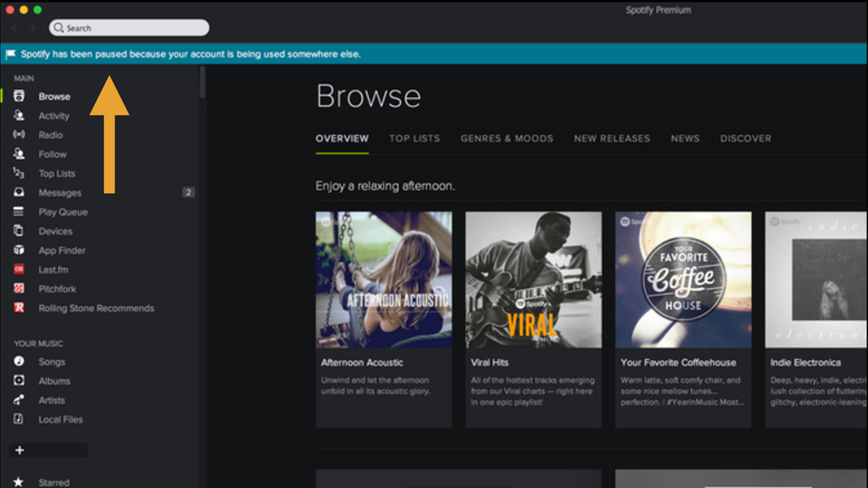The height and width of the screenshot is (488, 868).
Task: Open the Last.fm app label
Action: 53,269
